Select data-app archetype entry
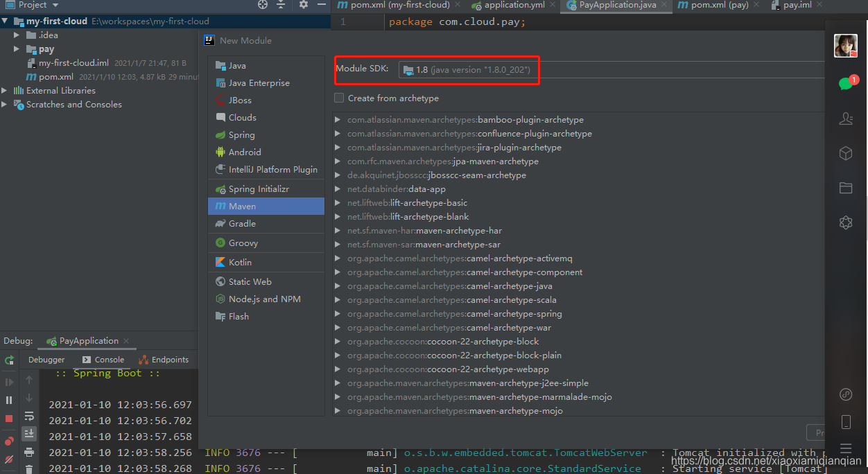Screen dimensions: 868x474 coord(396,189)
